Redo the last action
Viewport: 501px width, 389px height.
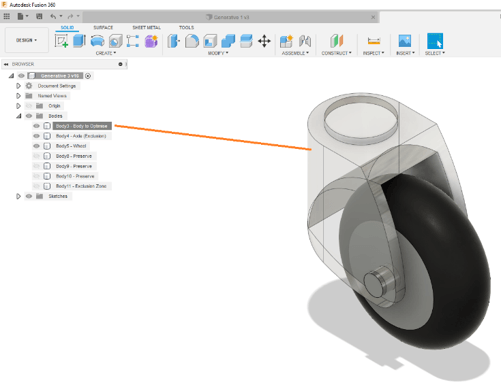click(70, 16)
